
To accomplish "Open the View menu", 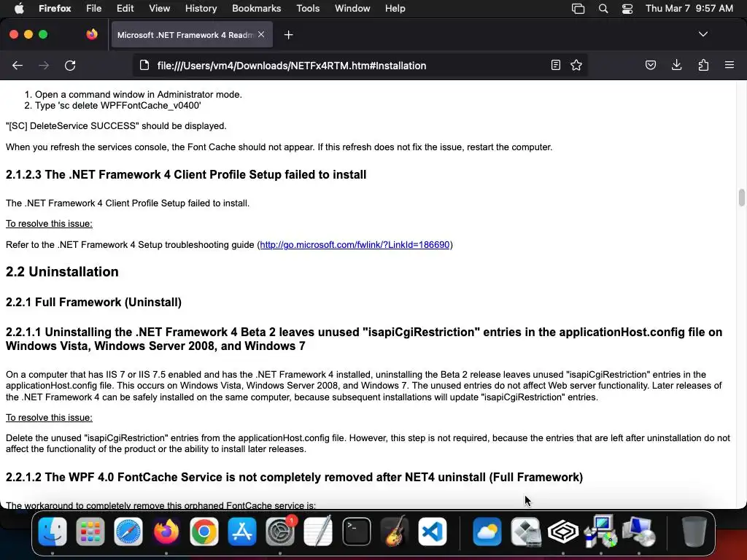I will (159, 9).
